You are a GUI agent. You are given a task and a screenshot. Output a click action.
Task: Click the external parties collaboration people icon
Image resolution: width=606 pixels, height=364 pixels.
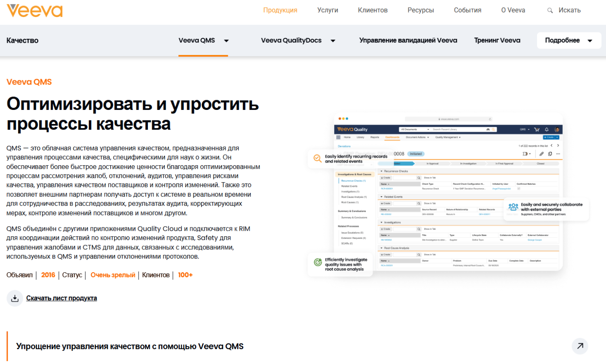coord(513,207)
